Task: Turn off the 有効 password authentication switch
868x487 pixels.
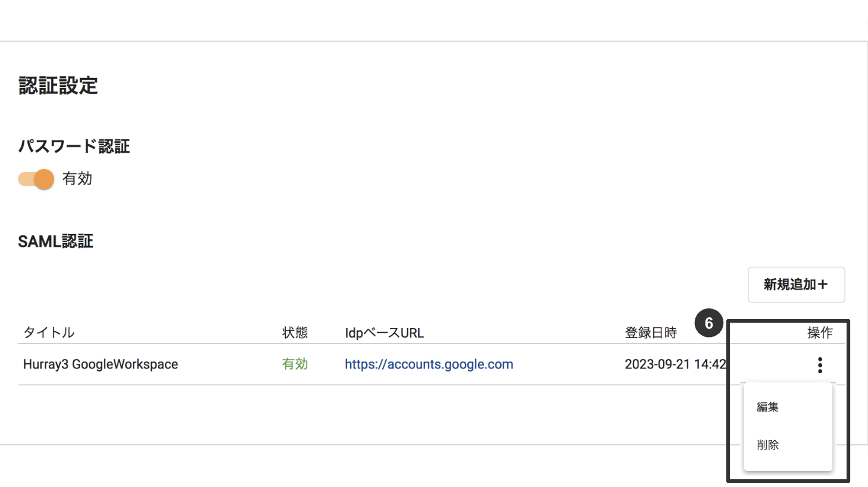Action: point(35,179)
